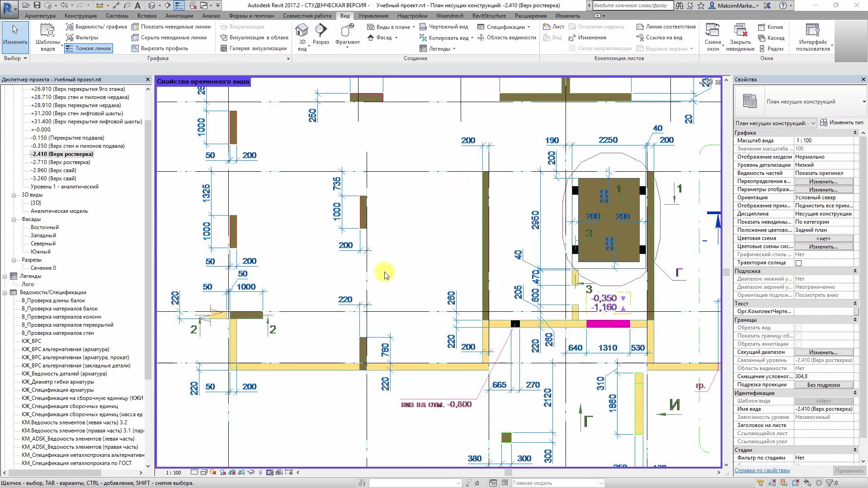The height and width of the screenshot is (488, 868).
Task: Click the crop view icon in view control bar
Action: (232, 473)
